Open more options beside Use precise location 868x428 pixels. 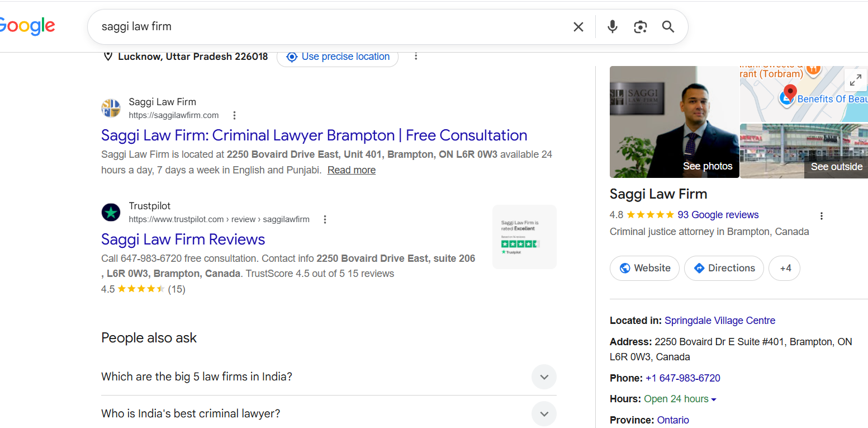(x=415, y=56)
